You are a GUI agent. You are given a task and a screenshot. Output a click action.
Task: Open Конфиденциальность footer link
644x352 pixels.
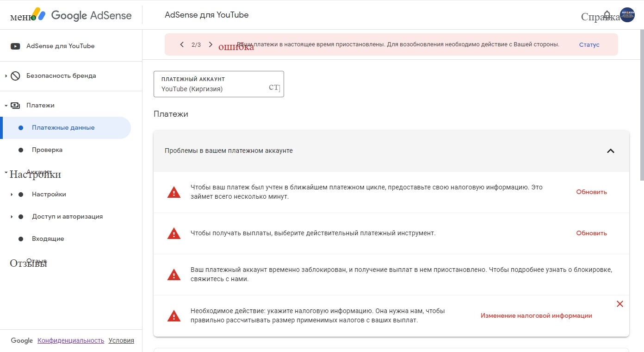(71, 340)
